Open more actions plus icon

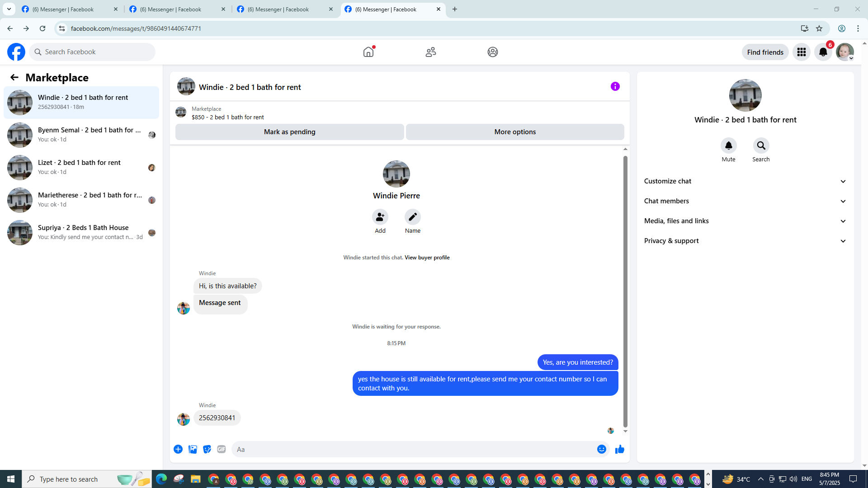(178, 449)
